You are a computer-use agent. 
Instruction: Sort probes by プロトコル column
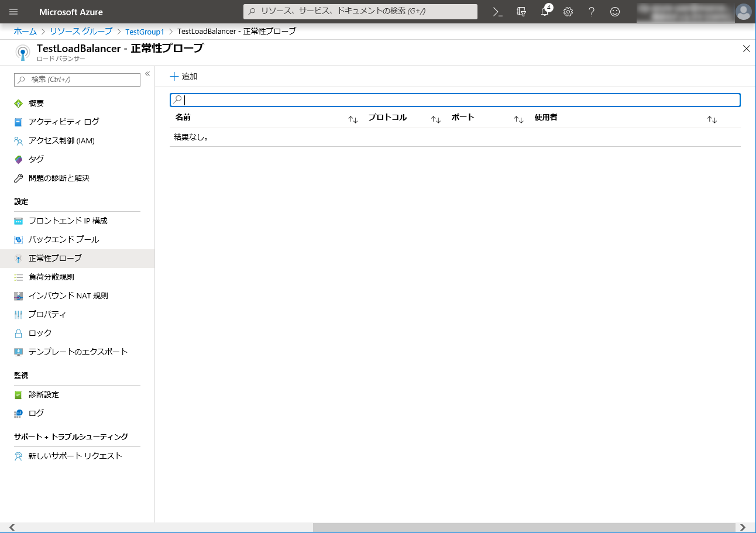(436, 119)
